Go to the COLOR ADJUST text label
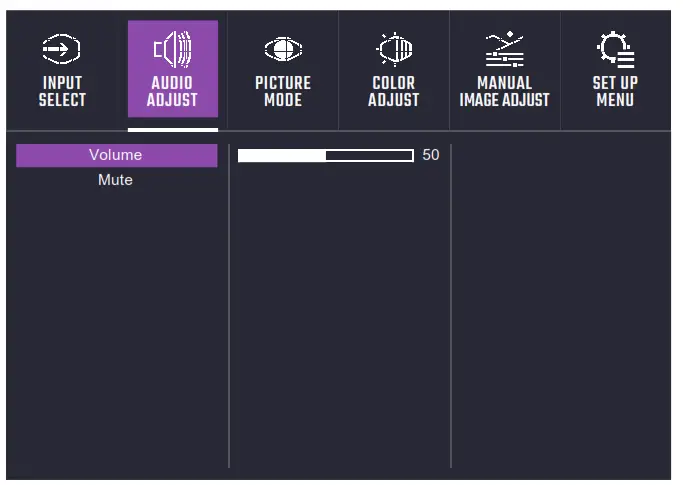Viewport: 683px width, 485px height. click(393, 92)
